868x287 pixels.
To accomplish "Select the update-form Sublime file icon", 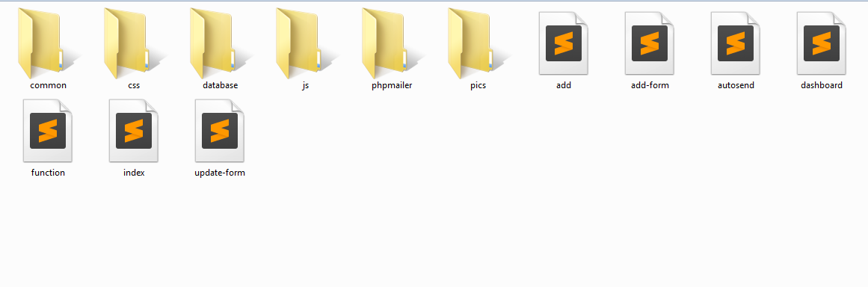I will (220, 131).
